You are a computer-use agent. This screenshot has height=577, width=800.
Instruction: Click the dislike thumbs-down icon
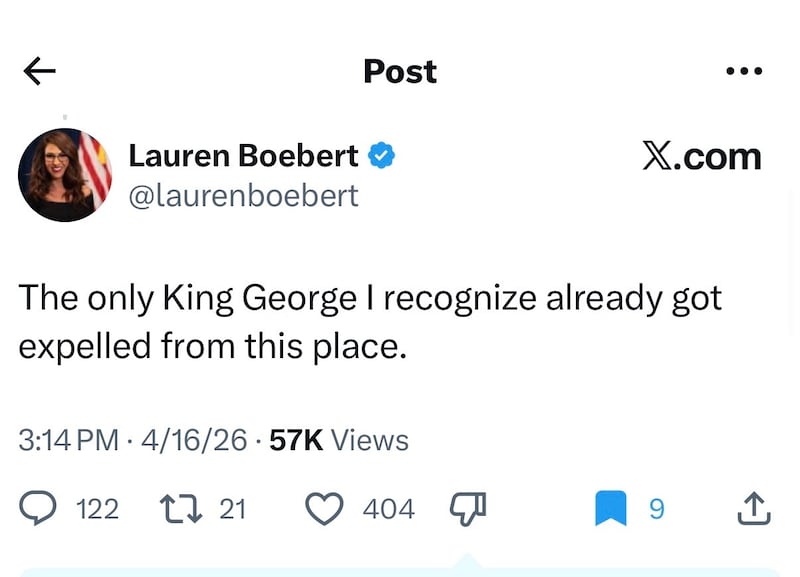tap(468, 505)
